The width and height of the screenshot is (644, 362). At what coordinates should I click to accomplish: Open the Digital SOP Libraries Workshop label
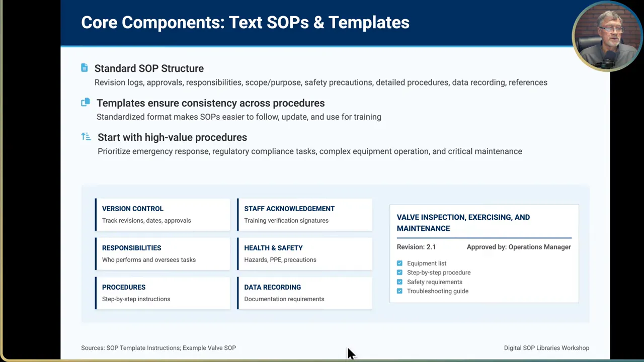coord(546,347)
